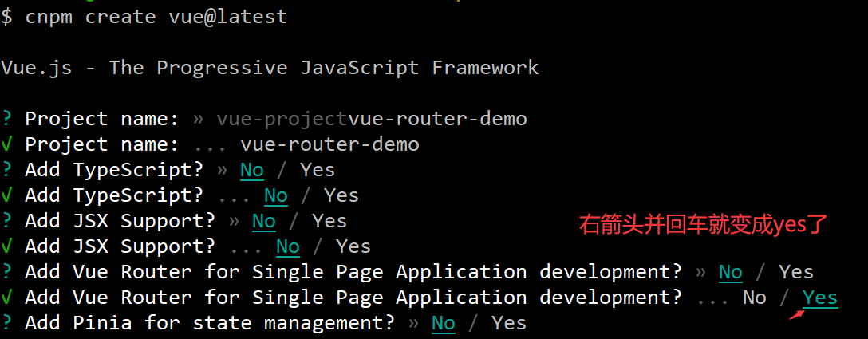This screenshot has height=339, width=868.
Task: Click the question mark before Add Pinia prompt
Action: (6, 323)
